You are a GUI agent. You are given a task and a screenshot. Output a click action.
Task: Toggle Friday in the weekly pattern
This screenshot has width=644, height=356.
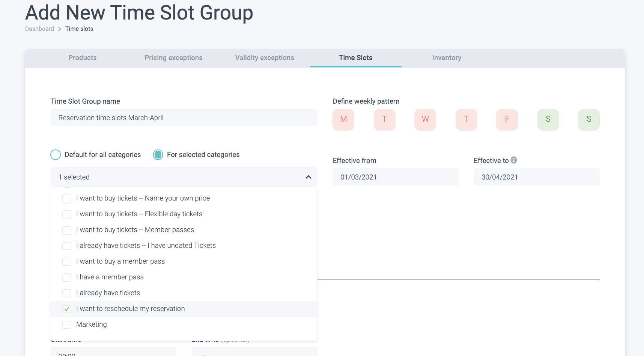[x=507, y=119]
